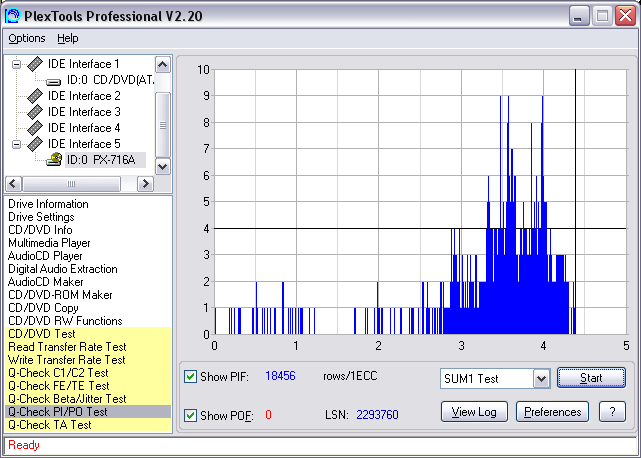Collapse the IDE Interface 1 tree node
The width and height of the screenshot is (641, 458).
pos(16,64)
